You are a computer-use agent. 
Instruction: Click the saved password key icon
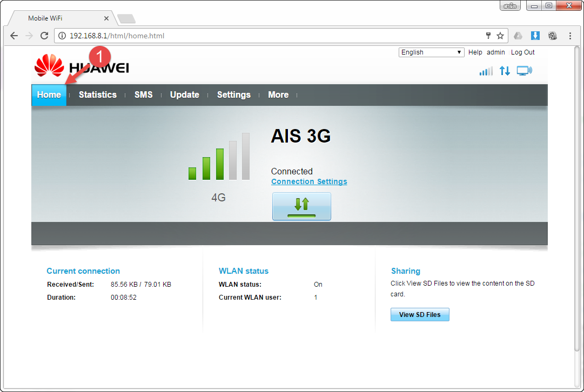pos(488,36)
